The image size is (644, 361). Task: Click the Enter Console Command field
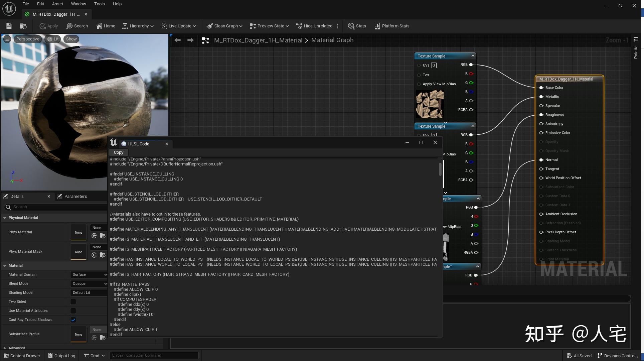154,356
